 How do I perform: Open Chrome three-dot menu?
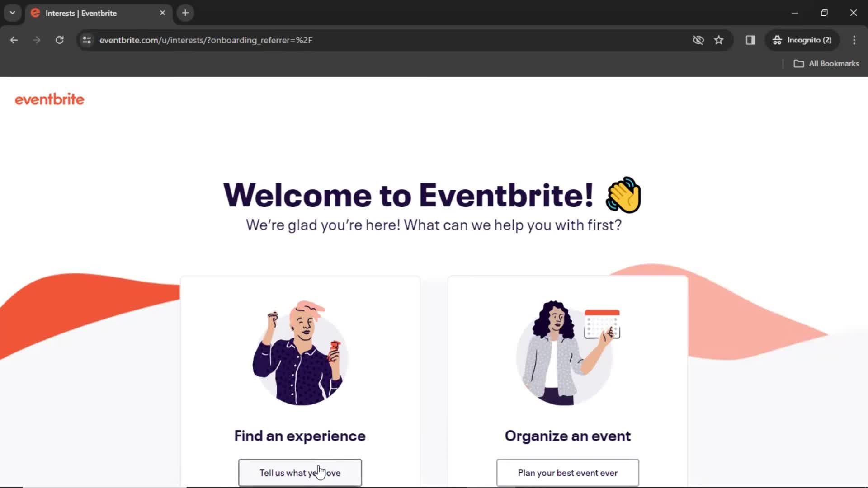pyautogui.click(x=854, y=40)
